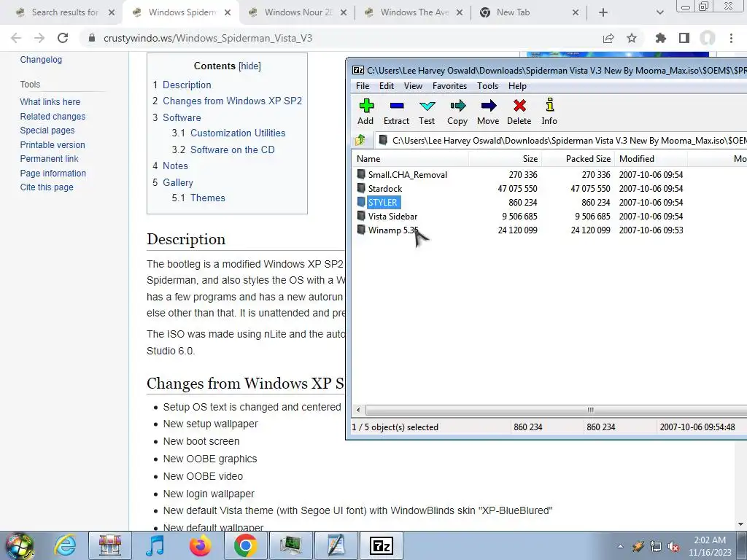The image size is (747, 560).
Task: Open Printable version link
Action: tap(53, 145)
